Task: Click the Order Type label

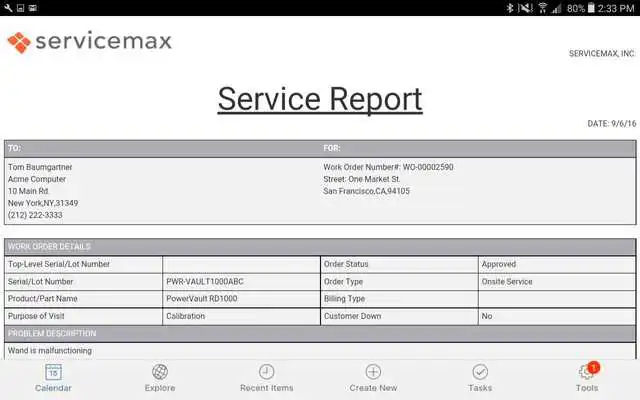Action: [343, 282]
